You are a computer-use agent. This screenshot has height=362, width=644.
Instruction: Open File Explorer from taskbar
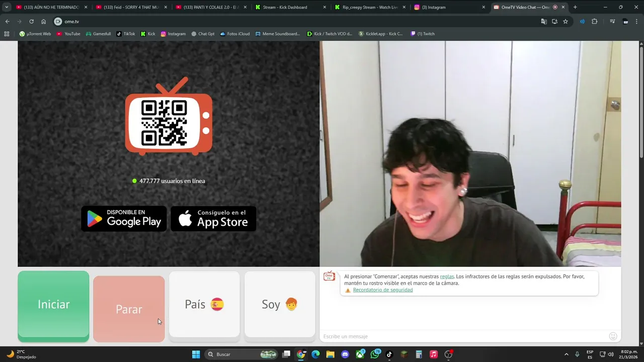coord(330,354)
